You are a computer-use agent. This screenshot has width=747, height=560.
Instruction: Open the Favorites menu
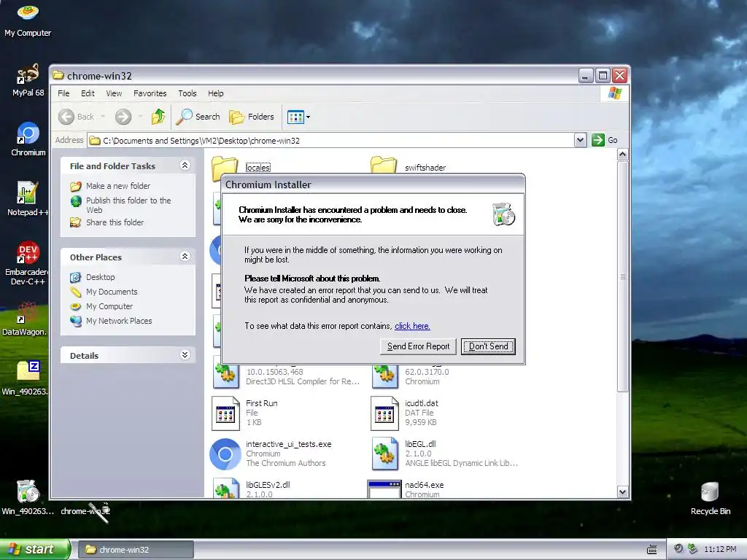tap(150, 93)
